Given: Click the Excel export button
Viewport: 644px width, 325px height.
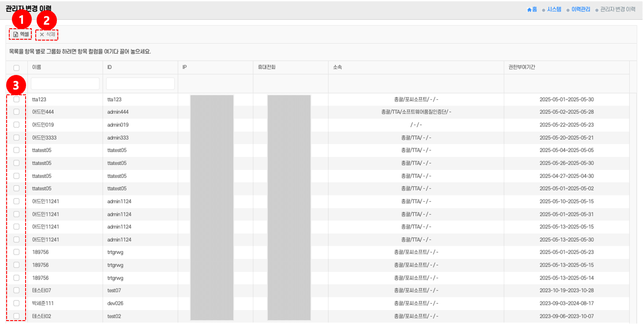Looking at the screenshot, I should point(20,34).
